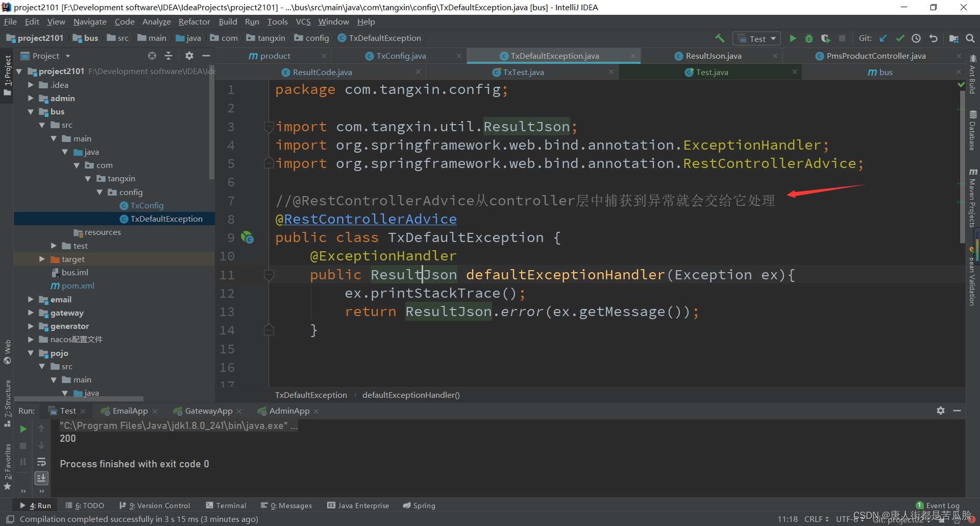Open the Terminal tool window
The image size is (980, 526).
click(x=226, y=506)
